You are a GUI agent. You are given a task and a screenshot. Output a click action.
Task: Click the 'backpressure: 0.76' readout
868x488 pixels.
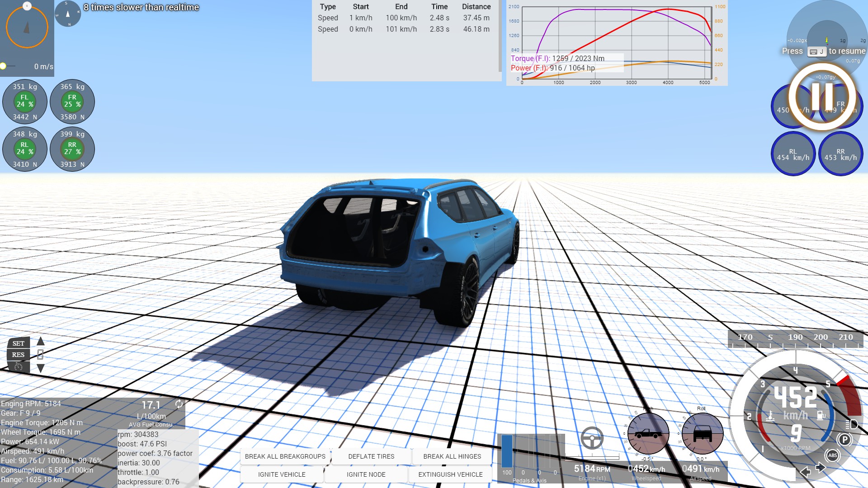[148, 482]
